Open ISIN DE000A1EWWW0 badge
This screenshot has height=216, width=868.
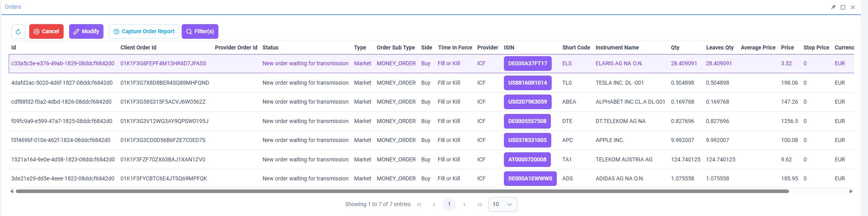530,178
